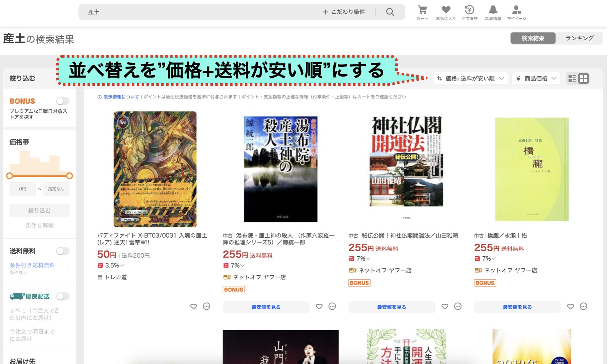Open the cart icon
This screenshot has height=364, width=609.
point(422,13)
